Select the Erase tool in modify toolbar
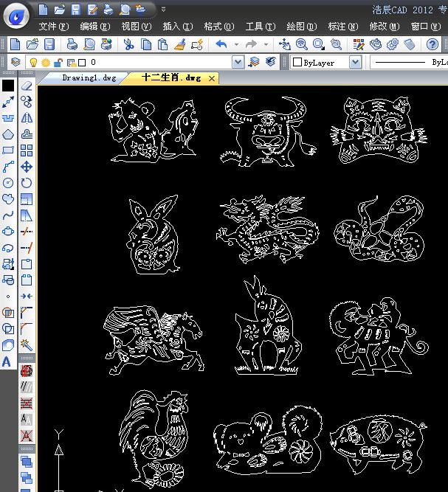 (x=27, y=86)
